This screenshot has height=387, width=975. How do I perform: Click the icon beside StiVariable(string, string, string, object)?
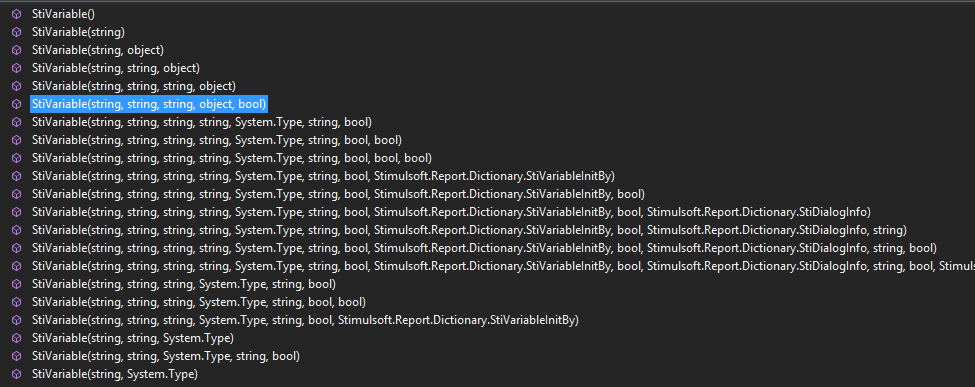point(16,85)
